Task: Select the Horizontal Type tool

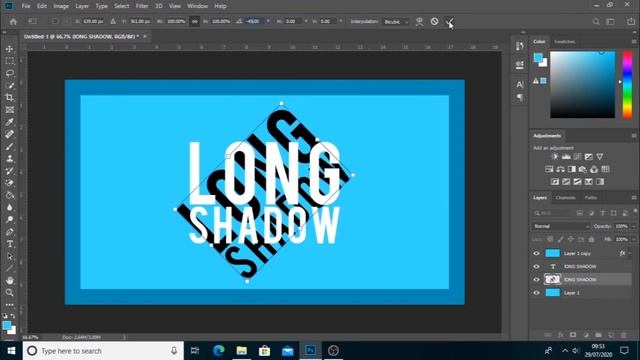Action: (x=9, y=244)
